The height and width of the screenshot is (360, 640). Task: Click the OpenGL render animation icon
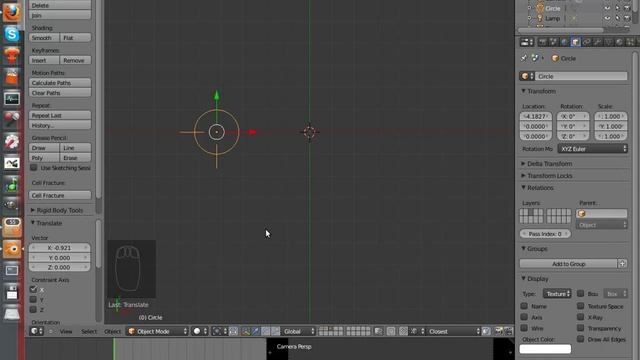pos(509,331)
